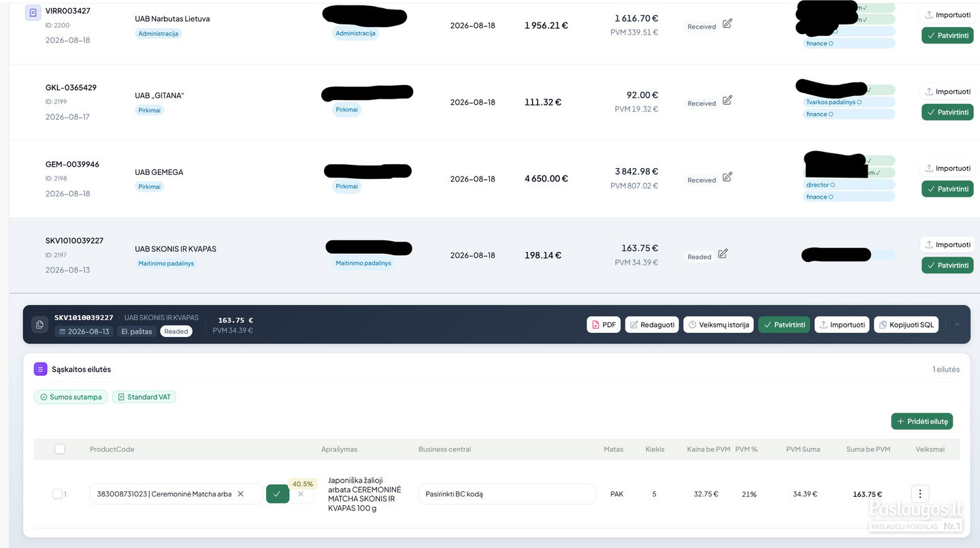Viewport: 980px width, 548px height.
Task: Click Patvirtinti in the GEM-0039946 row
Action: click(x=948, y=189)
